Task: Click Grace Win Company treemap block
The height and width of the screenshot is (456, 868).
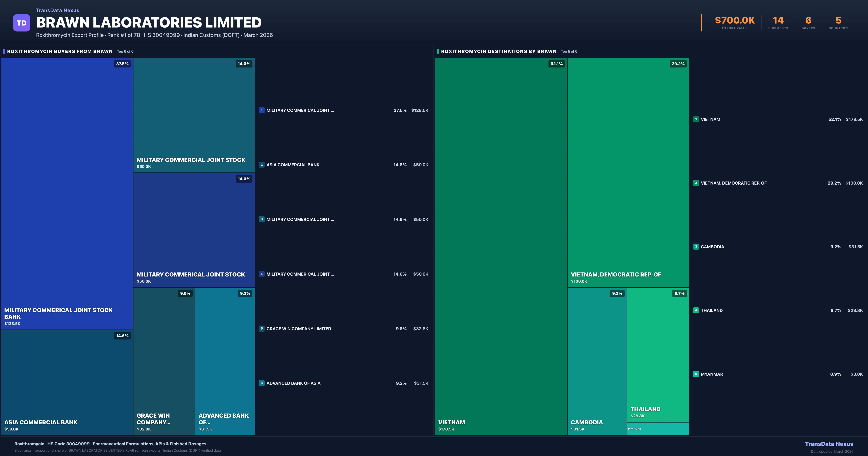Action: pos(164,361)
